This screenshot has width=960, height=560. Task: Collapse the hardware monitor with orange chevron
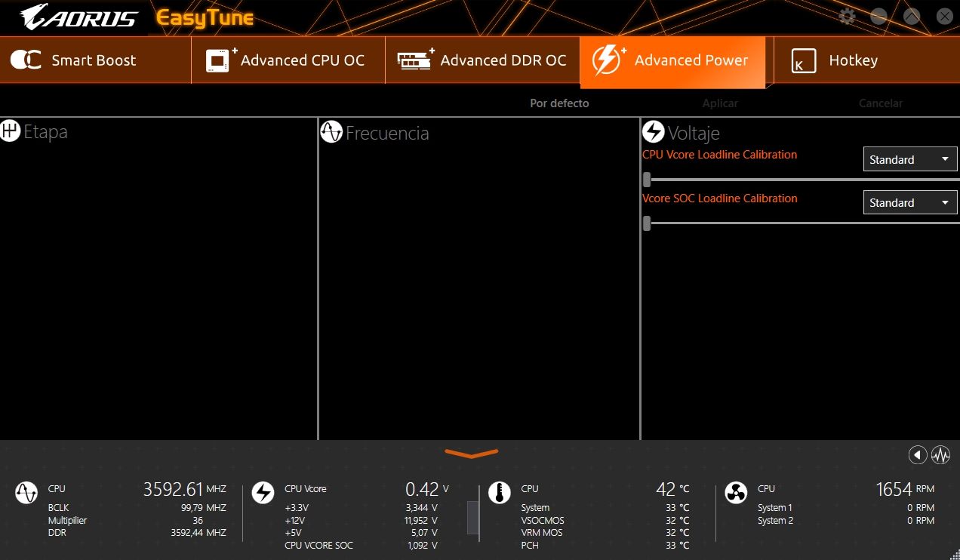(472, 454)
